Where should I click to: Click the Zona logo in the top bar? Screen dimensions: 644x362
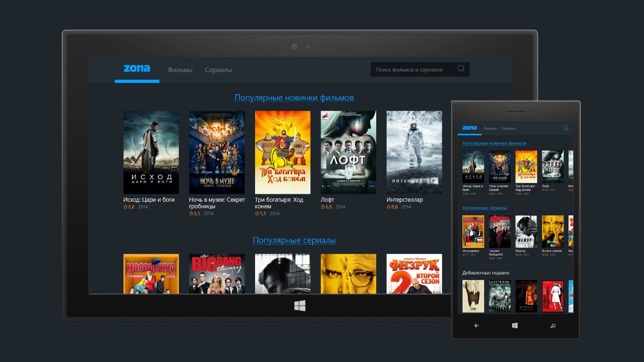point(137,68)
